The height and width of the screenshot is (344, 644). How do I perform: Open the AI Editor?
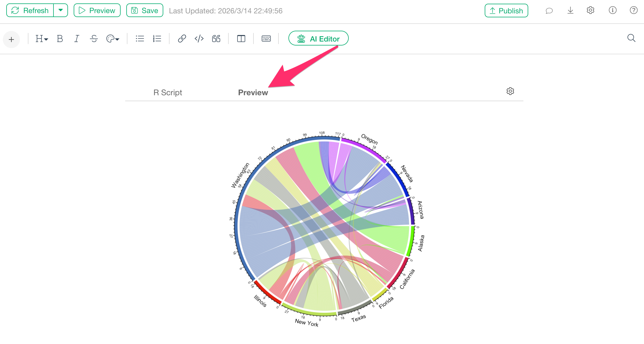(318, 39)
